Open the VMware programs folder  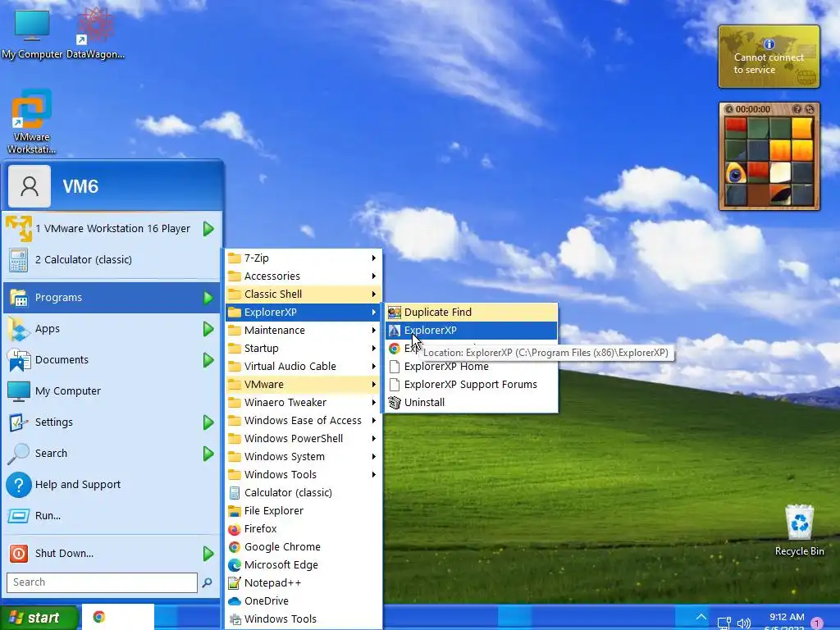304,384
